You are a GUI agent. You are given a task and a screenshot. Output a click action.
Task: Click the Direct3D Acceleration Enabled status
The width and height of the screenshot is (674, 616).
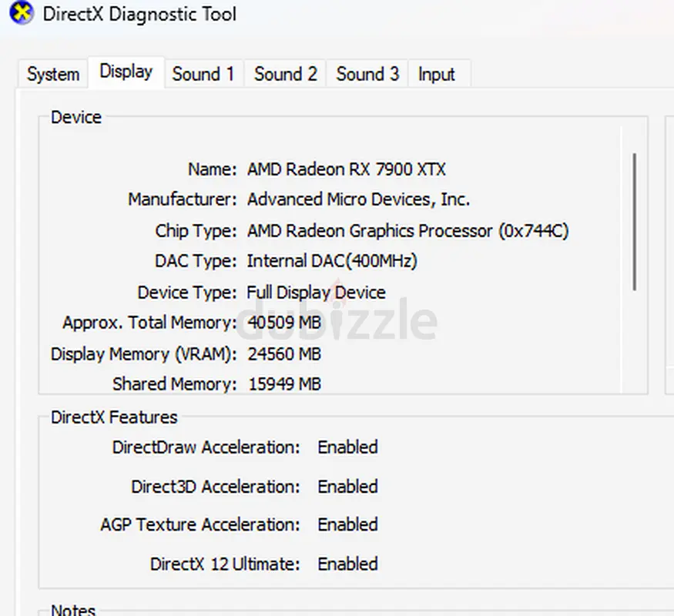pos(347,487)
